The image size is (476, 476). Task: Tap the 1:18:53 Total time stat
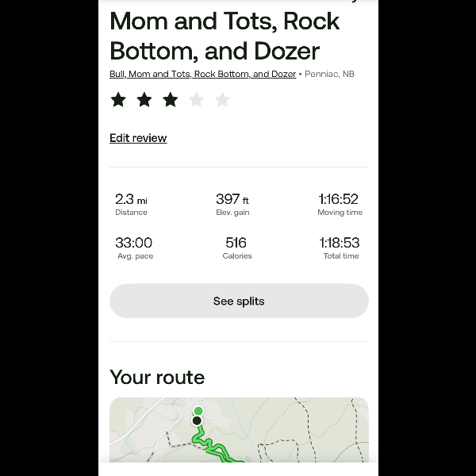coord(339,248)
